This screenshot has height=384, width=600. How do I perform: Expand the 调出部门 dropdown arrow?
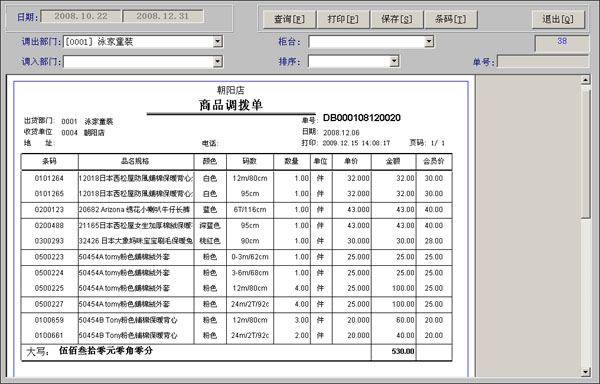(x=218, y=41)
